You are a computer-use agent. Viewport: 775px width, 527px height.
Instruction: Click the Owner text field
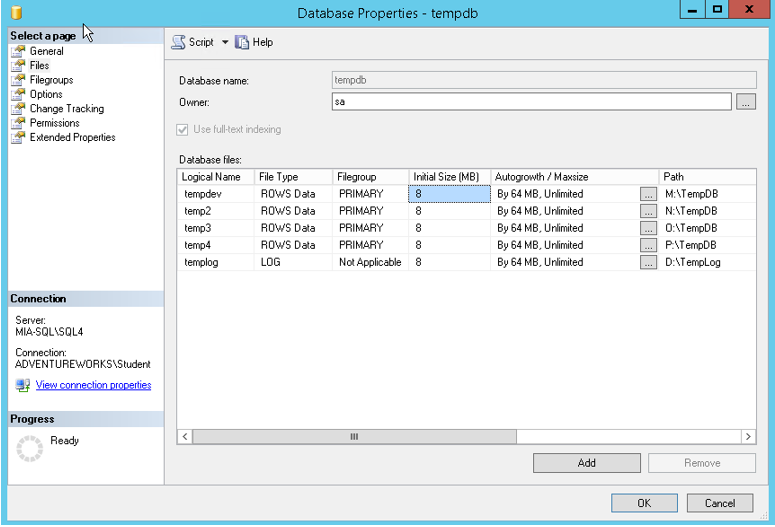point(531,101)
